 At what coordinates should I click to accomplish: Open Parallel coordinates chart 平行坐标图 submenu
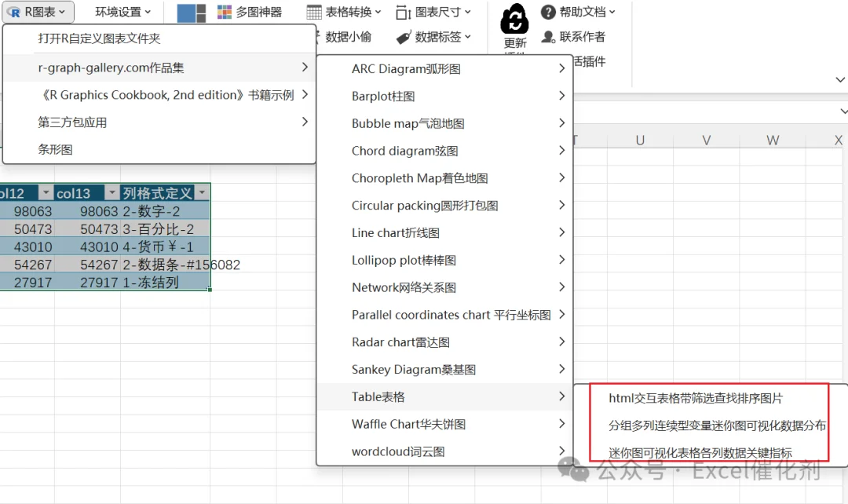444,315
